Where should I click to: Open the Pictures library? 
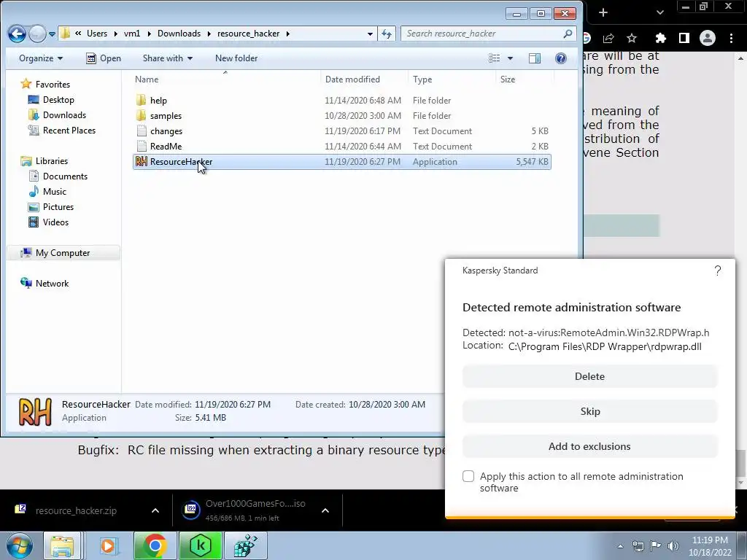coord(51,206)
